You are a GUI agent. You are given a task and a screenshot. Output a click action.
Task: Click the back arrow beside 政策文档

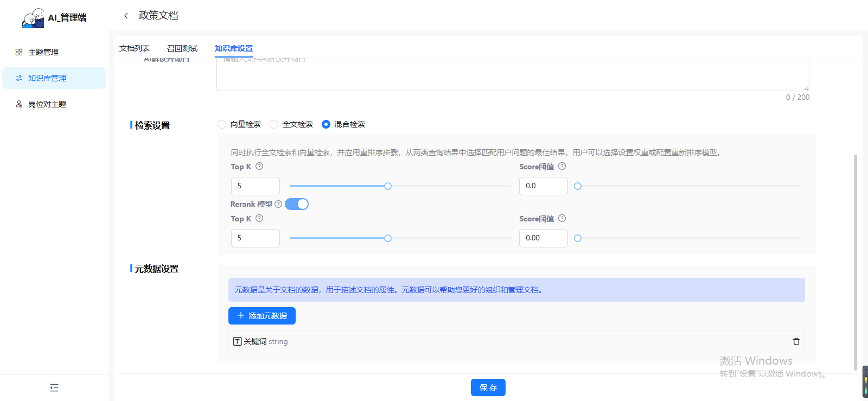[126, 16]
